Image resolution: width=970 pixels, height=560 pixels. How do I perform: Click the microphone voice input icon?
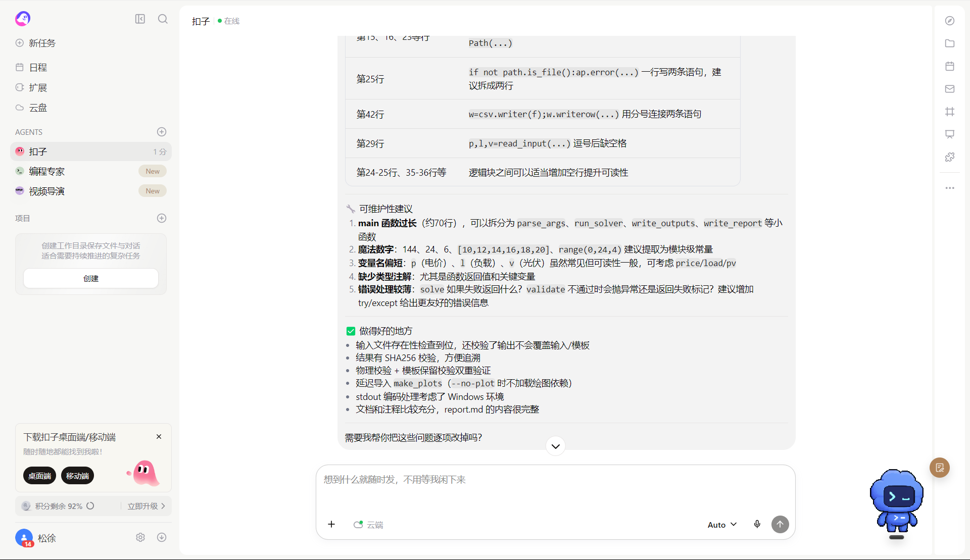(757, 524)
